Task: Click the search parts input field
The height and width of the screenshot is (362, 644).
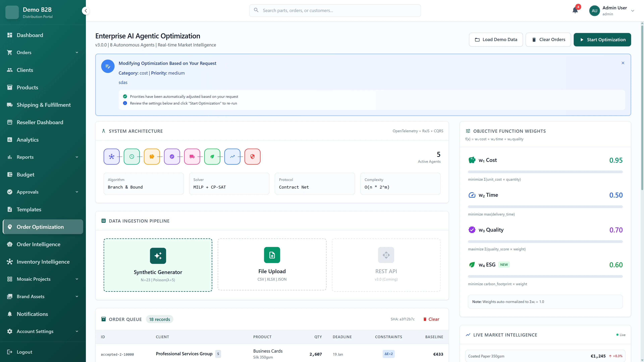Action: [335, 11]
